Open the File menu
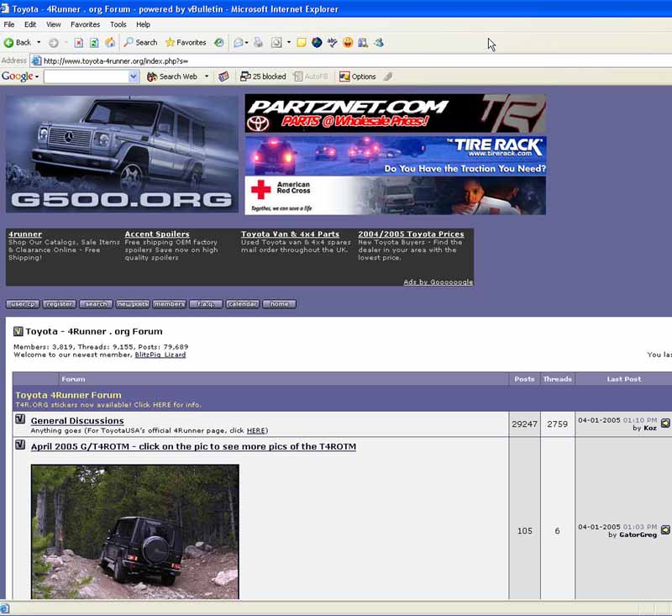Image resolution: width=672 pixels, height=616 pixels. tap(9, 24)
